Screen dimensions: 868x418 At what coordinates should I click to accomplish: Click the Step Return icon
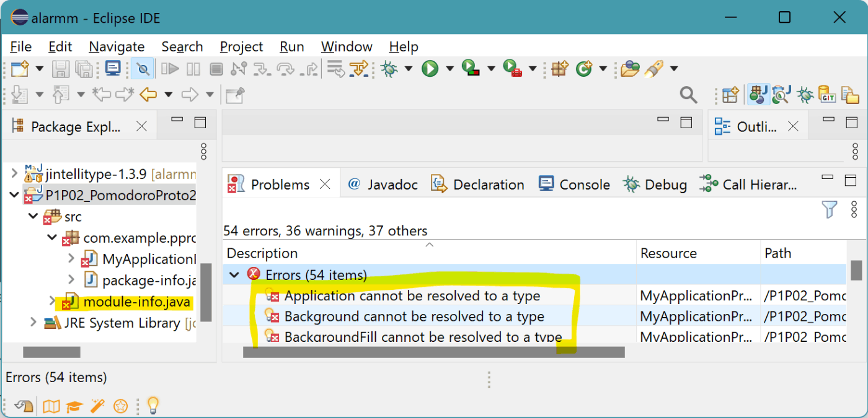pos(309,68)
